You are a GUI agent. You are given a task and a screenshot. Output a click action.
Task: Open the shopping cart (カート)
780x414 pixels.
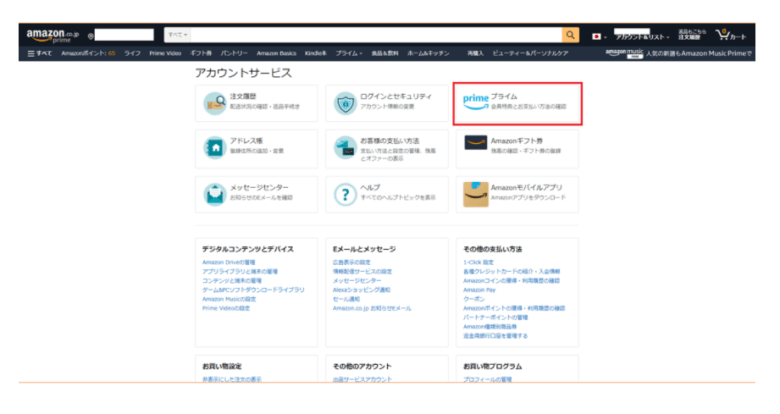pyautogui.click(x=731, y=35)
